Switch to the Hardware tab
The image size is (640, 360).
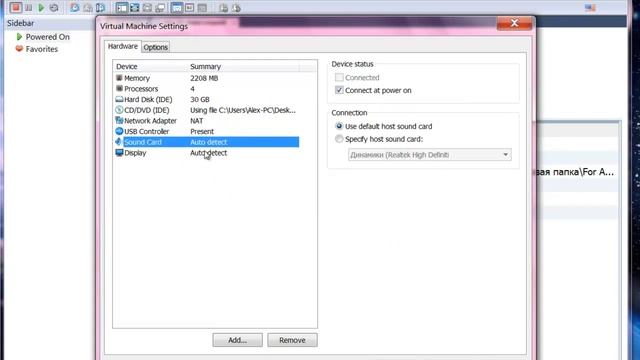click(x=122, y=46)
